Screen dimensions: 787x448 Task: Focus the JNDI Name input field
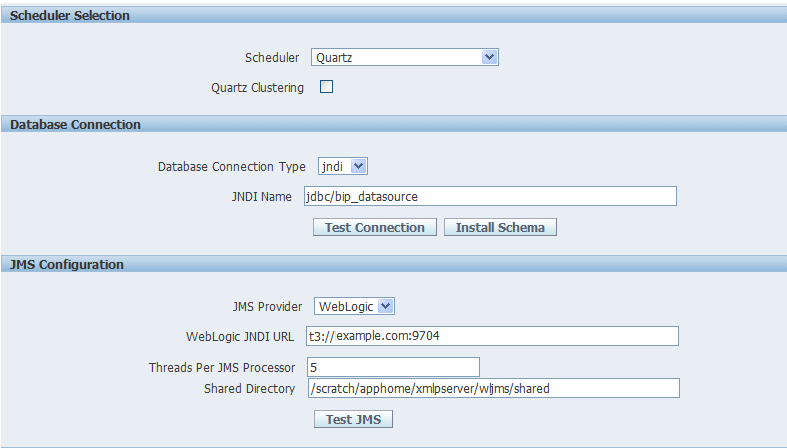[x=490, y=196]
